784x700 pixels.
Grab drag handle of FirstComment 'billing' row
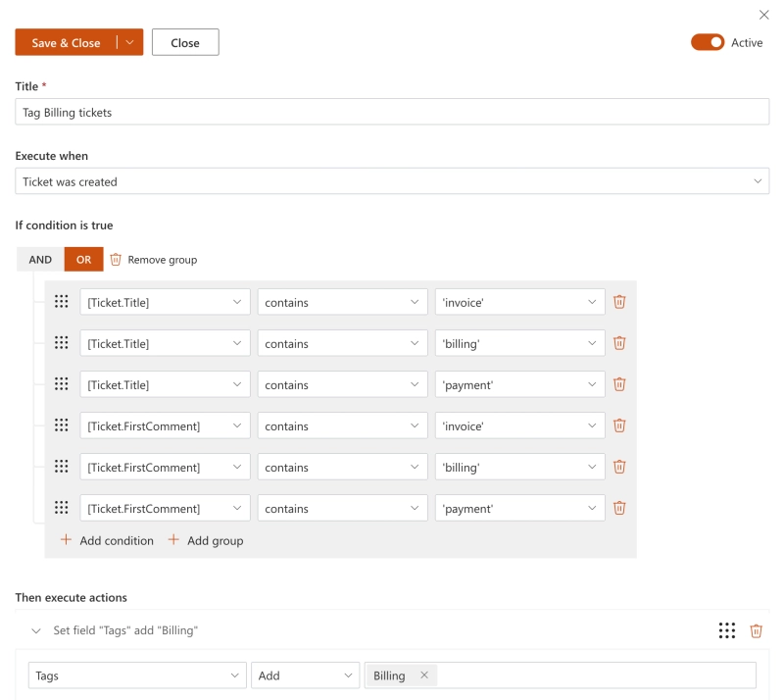coord(61,467)
